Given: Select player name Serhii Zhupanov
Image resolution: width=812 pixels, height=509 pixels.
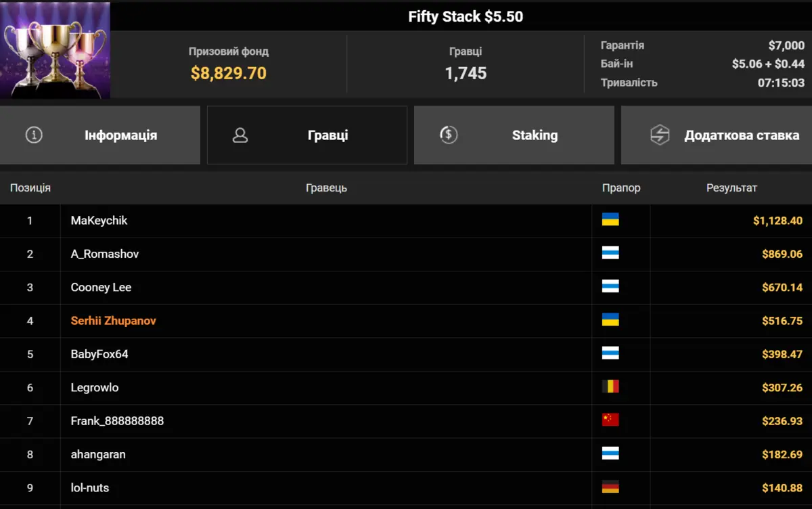Looking at the screenshot, I should click(113, 320).
